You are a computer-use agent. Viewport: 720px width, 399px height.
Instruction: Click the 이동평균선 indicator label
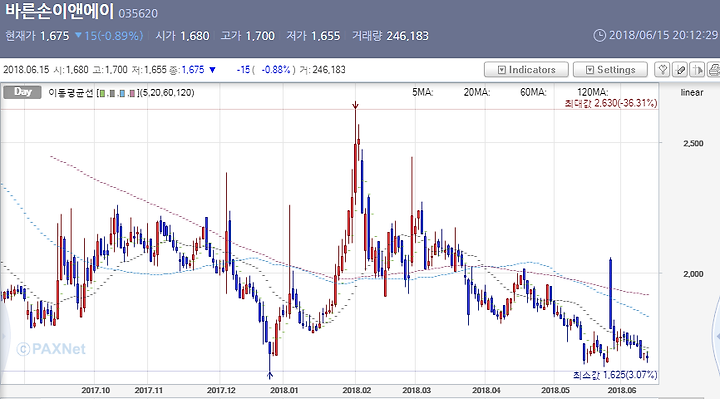point(71,93)
